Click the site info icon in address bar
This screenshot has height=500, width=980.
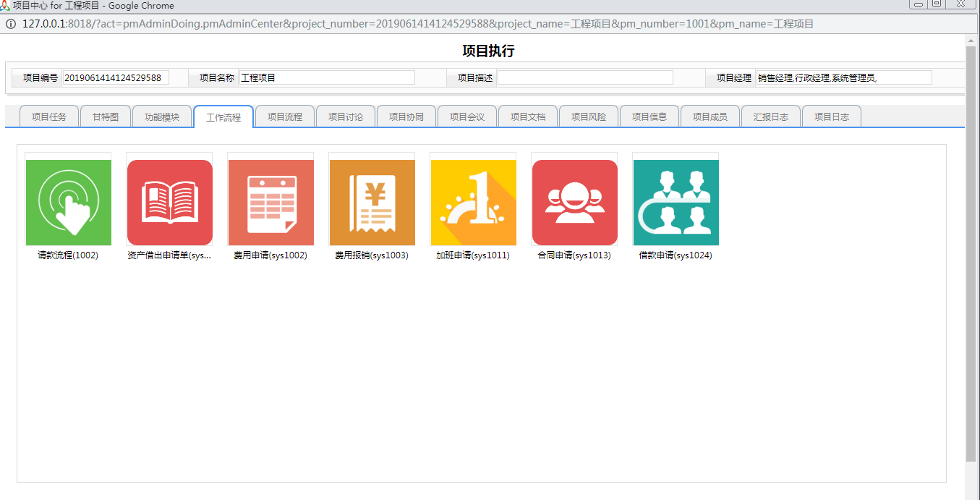click(x=11, y=24)
